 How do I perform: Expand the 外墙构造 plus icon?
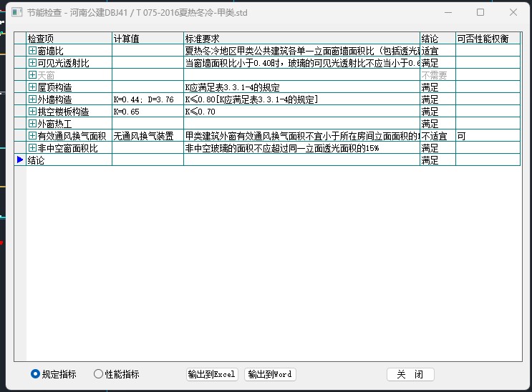tap(32, 99)
